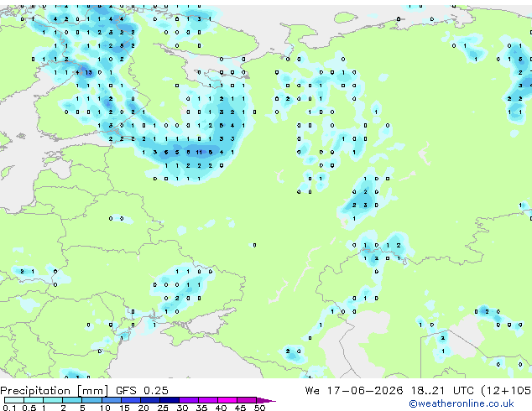Click the '11' precipitation value on the map
Screen dimensions: 532x411
199,153
